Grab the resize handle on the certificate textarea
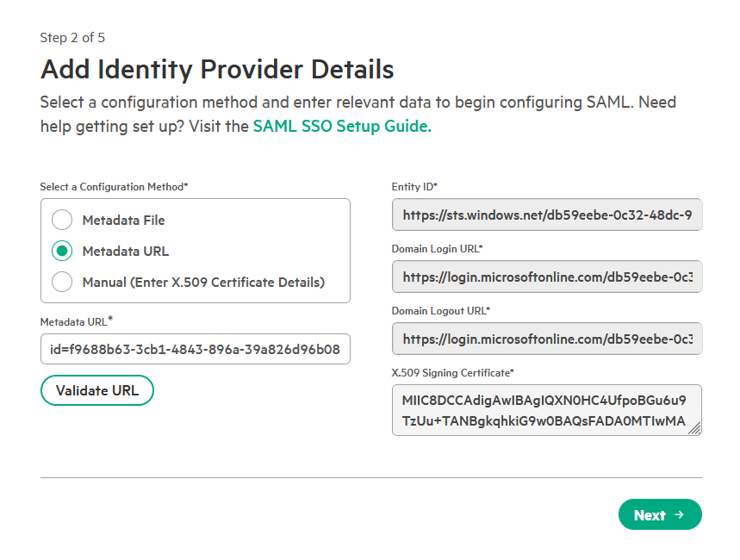Screen dimensions: 740x560 click(x=694, y=428)
